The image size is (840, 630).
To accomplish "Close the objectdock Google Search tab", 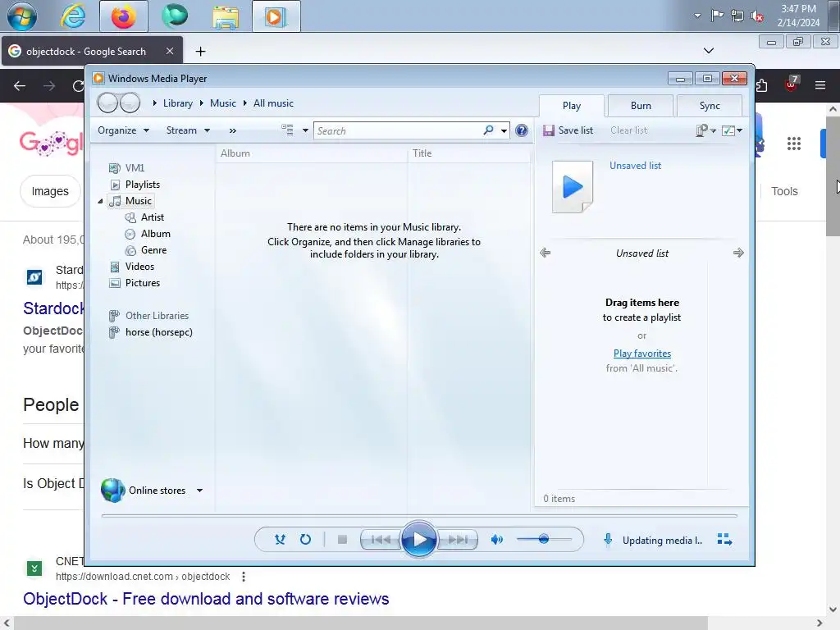I will [x=170, y=51].
